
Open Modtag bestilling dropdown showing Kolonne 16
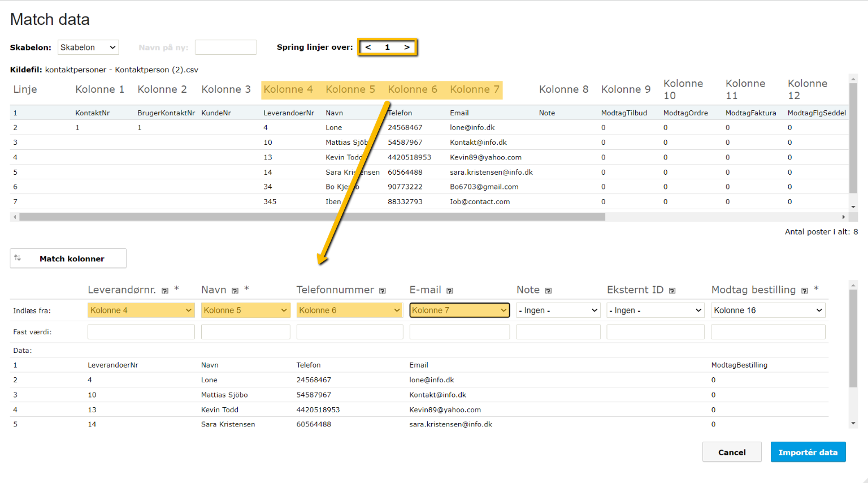(767, 310)
